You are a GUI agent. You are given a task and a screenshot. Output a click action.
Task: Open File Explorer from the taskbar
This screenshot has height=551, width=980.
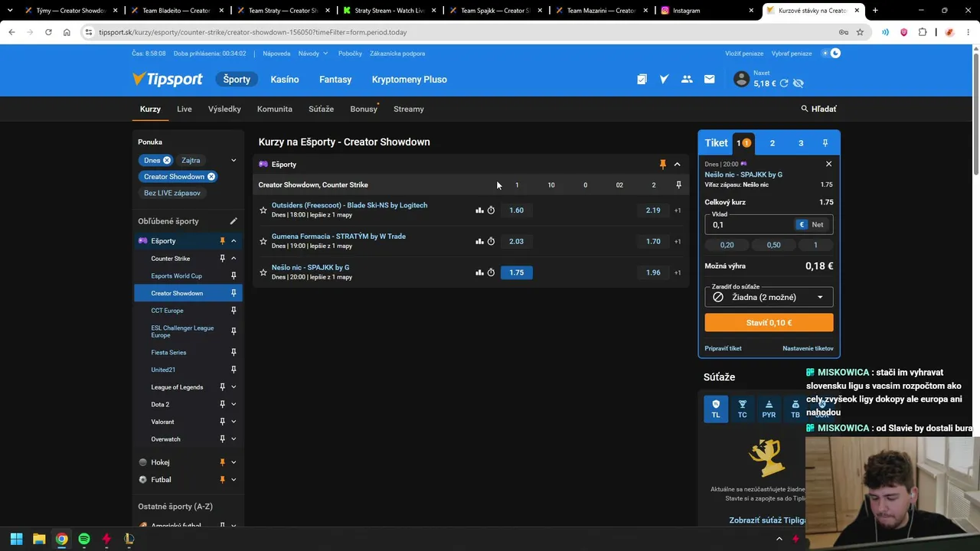tap(39, 539)
